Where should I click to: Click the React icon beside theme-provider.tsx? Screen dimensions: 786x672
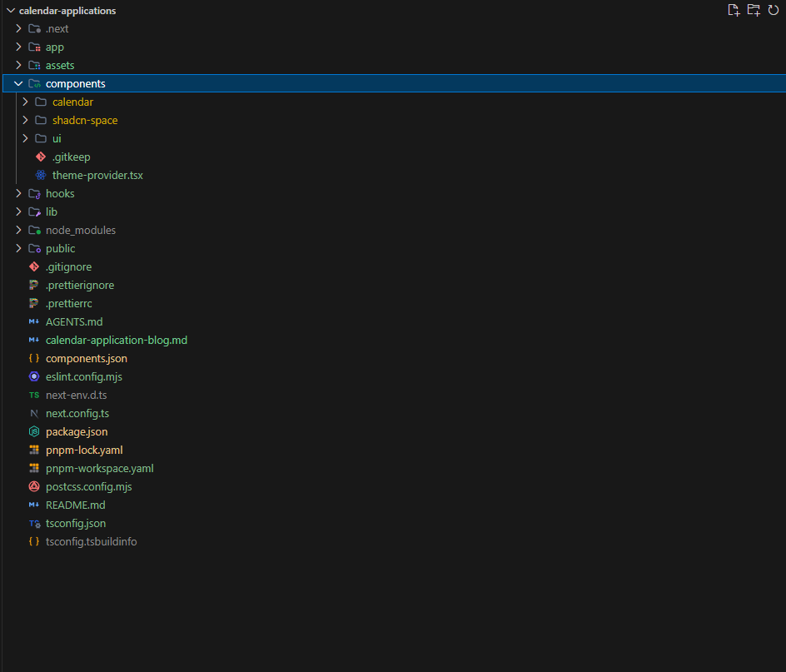(x=41, y=175)
